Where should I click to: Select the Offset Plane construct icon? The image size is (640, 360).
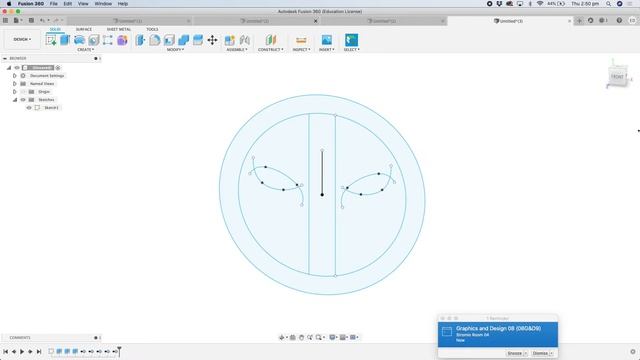pyautogui.click(x=271, y=40)
